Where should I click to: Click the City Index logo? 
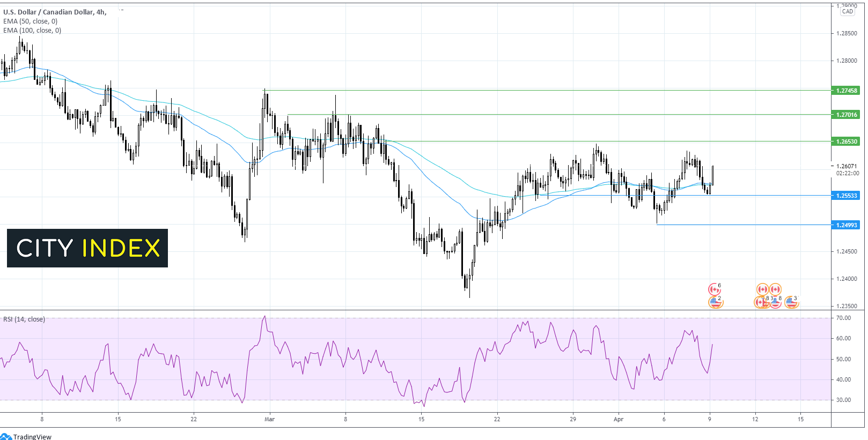pyautogui.click(x=87, y=248)
